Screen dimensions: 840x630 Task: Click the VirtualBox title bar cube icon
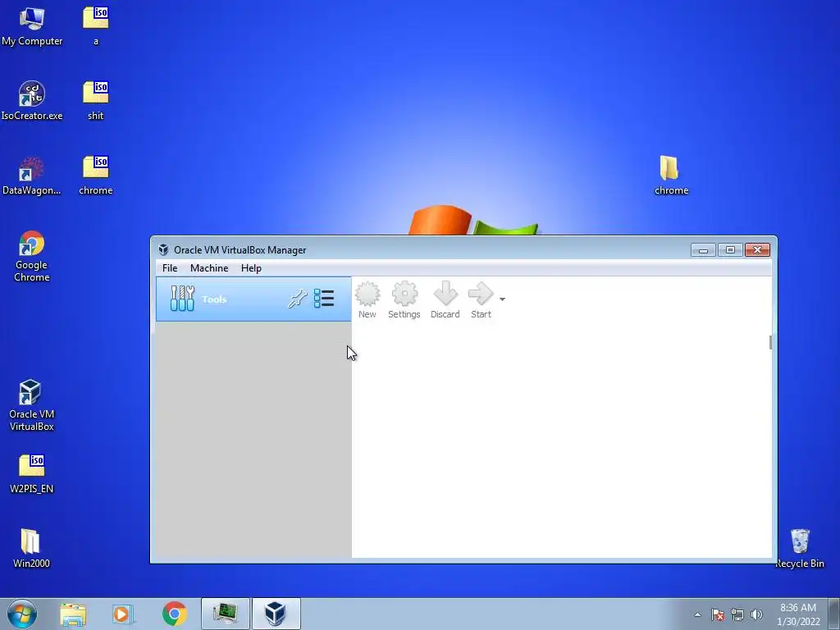pos(163,249)
